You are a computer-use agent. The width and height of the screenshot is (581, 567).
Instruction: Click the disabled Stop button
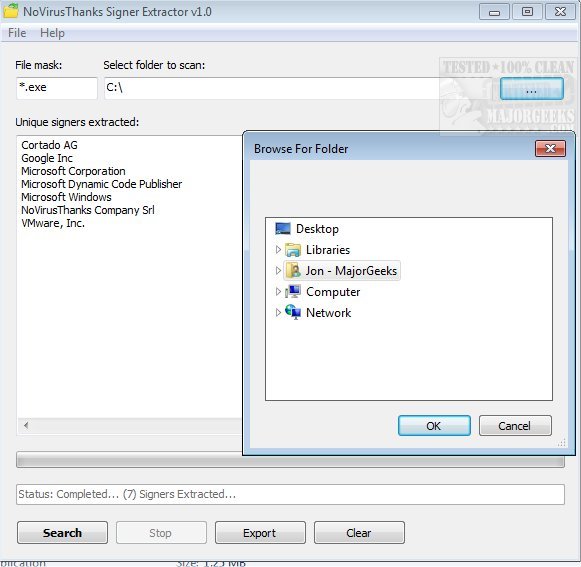pos(161,533)
